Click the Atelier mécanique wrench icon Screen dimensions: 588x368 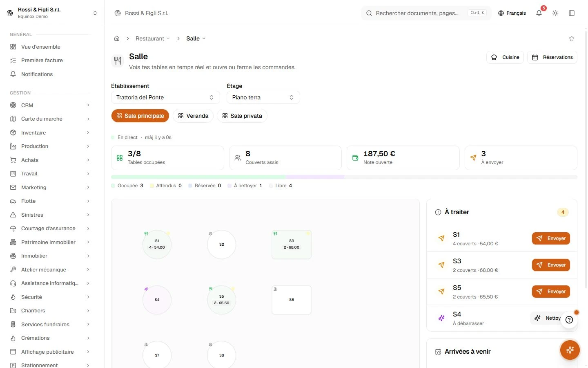point(13,269)
